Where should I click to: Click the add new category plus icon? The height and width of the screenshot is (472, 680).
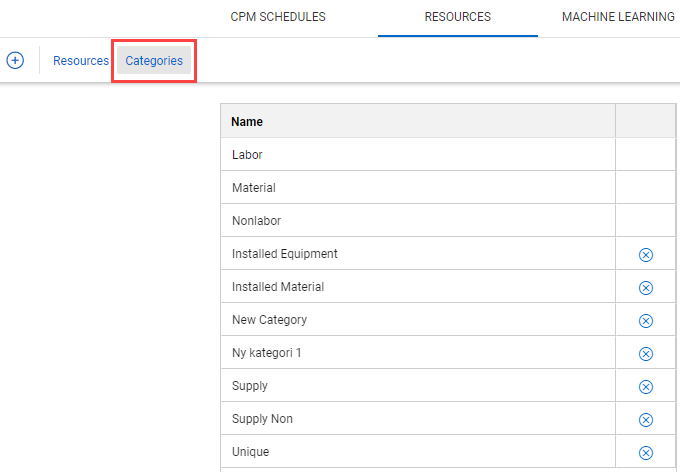tap(15, 60)
